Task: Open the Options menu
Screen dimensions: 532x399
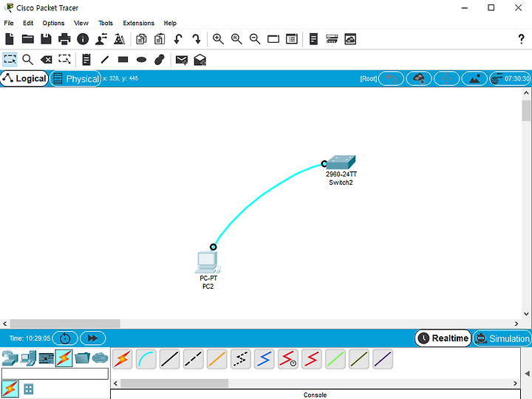Action: [x=53, y=23]
